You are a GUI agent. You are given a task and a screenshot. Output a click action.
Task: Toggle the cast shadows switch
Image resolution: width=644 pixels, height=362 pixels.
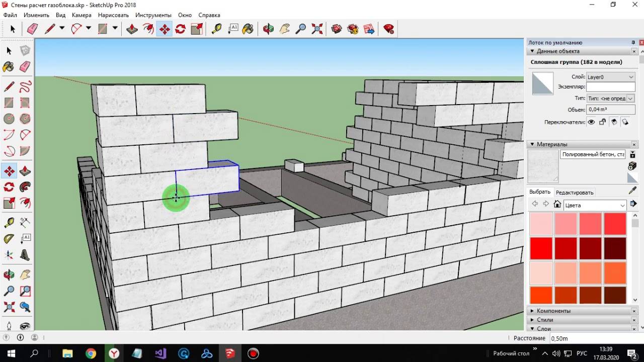(625, 122)
